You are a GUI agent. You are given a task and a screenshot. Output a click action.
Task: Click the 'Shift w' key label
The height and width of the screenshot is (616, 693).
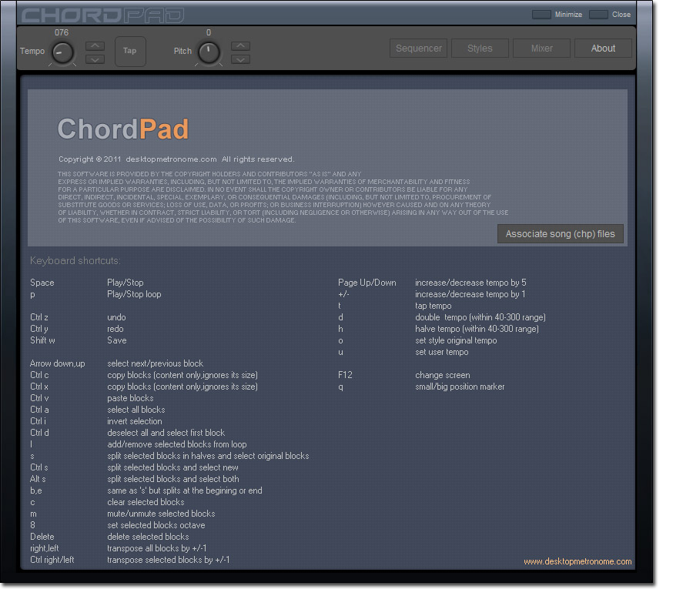tap(42, 340)
